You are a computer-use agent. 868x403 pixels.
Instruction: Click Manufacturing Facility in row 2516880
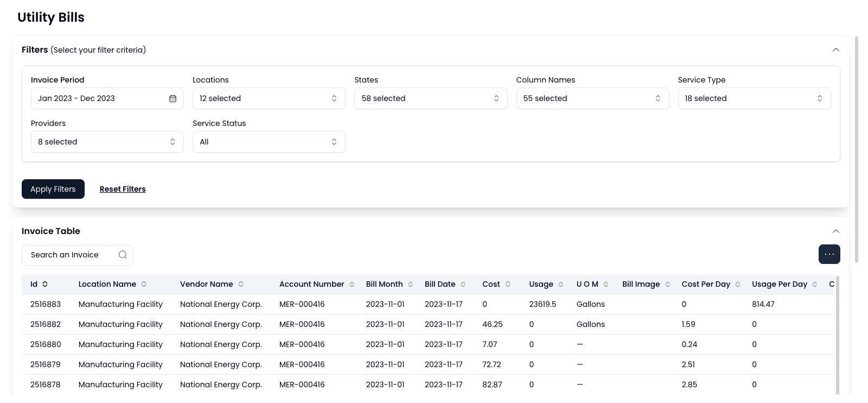[x=120, y=344]
